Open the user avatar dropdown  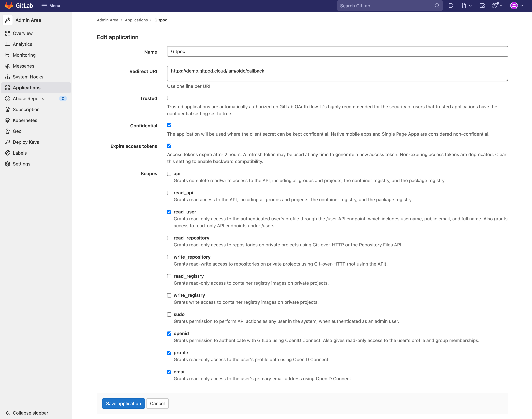pos(517,6)
